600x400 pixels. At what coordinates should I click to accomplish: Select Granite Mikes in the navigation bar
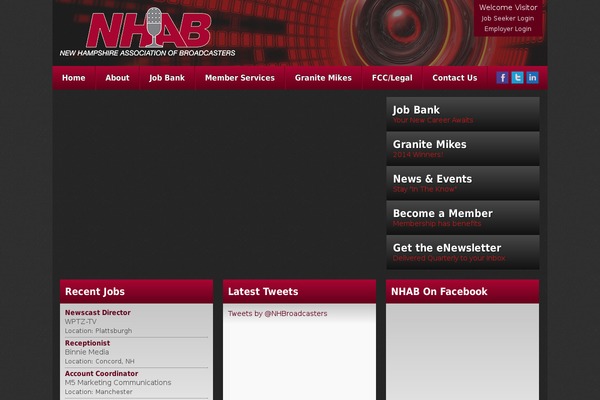323,78
